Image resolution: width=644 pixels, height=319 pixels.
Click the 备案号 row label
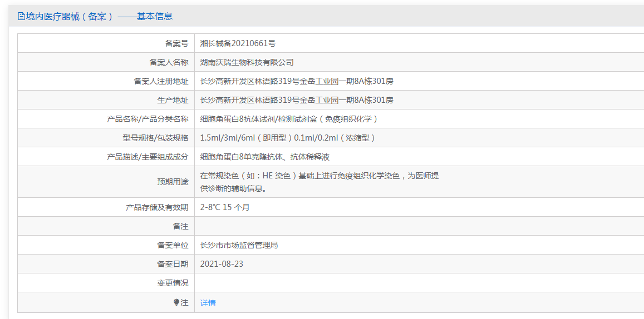click(176, 43)
